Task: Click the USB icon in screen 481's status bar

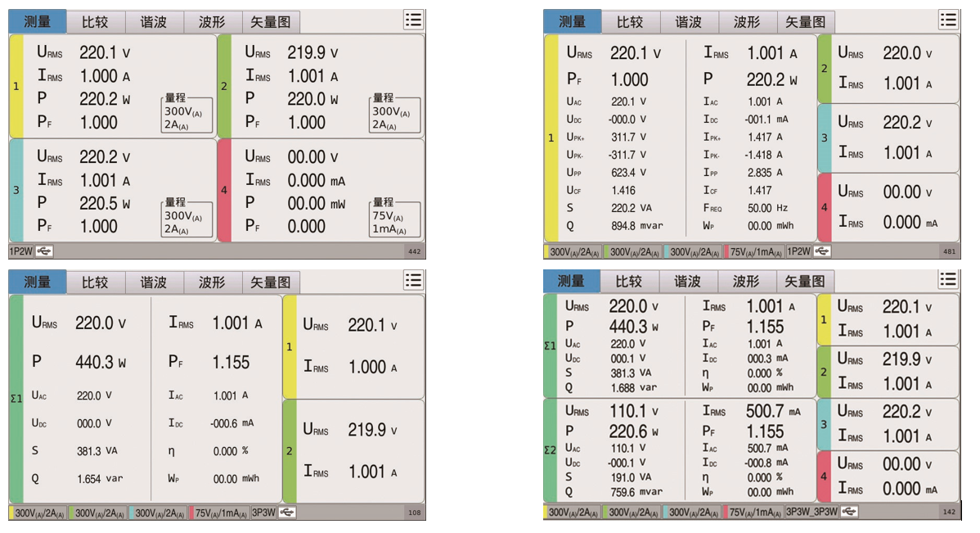Action: pyautogui.click(x=822, y=251)
